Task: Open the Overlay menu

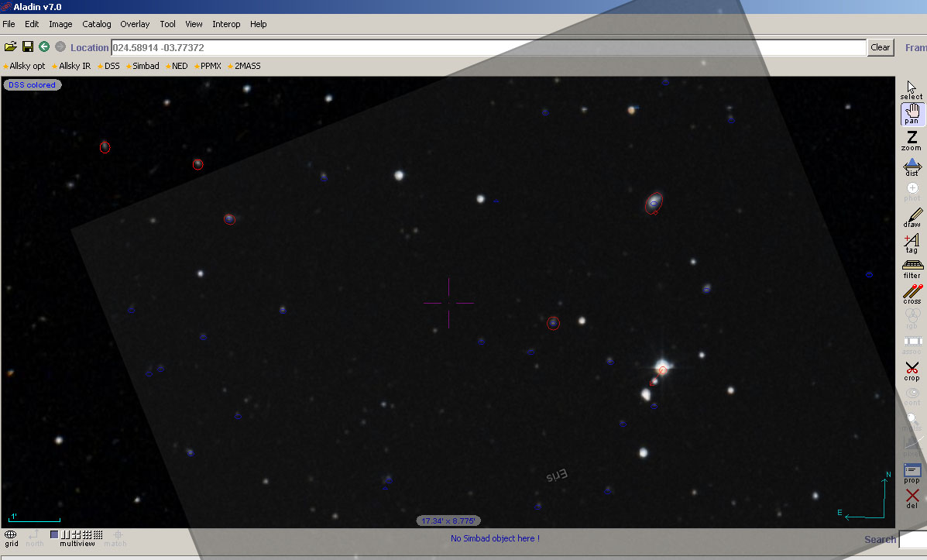Action: pyautogui.click(x=135, y=24)
